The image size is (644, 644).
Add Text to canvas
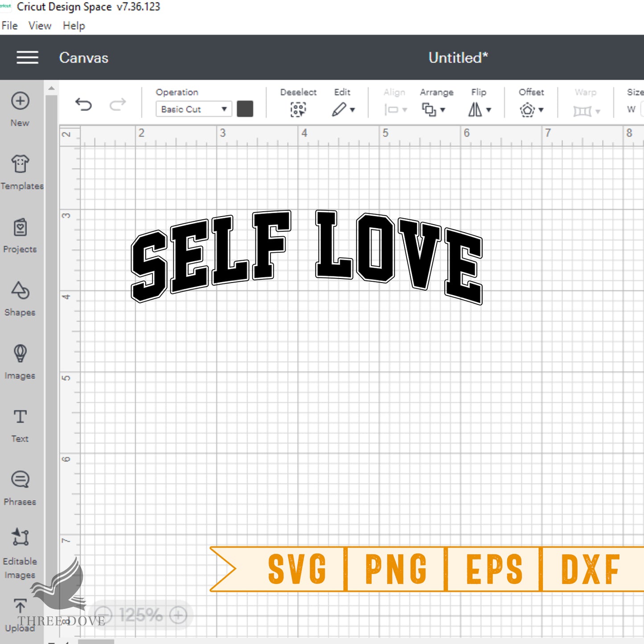tap(20, 426)
